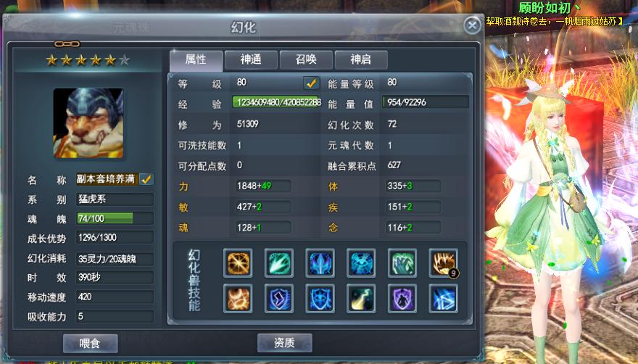Select the blue arrow skill icon
This screenshot has width=638, height=364.
(x=443, y=299)
